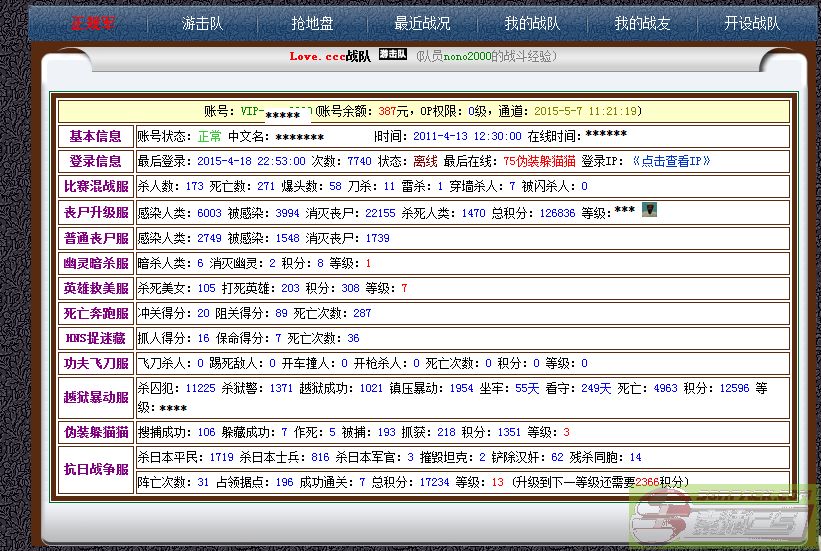Go to 最近战况 tab
This screenshot has width=821, height=551.
(422, 23)
